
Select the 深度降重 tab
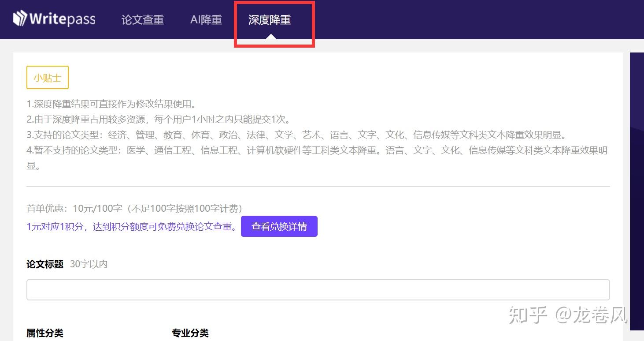tap(270, 20)
